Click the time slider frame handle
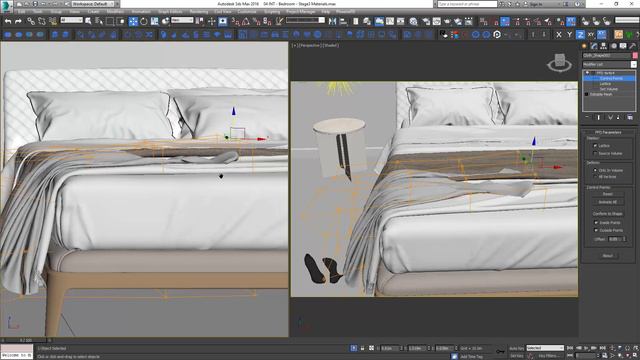This screenshot has height=360, width=640. [x=26, y=340]
